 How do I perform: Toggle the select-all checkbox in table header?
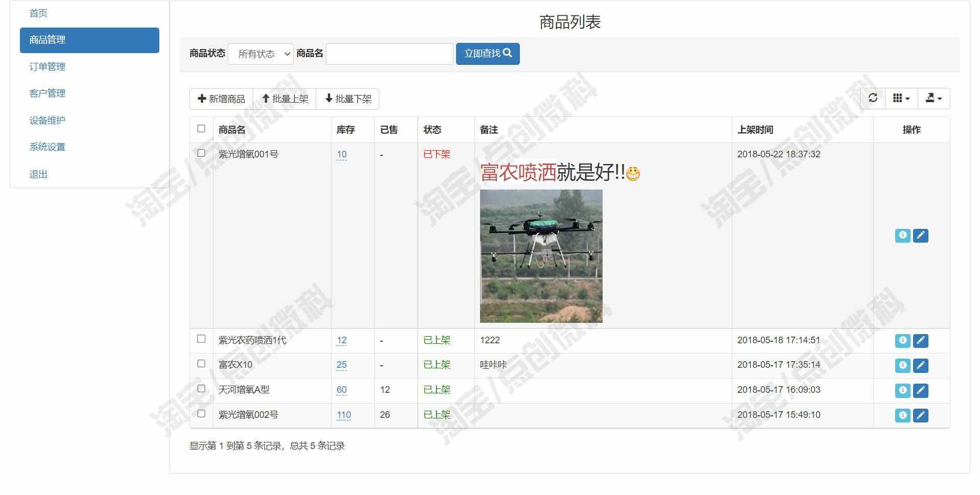click(x=201, y=129)
